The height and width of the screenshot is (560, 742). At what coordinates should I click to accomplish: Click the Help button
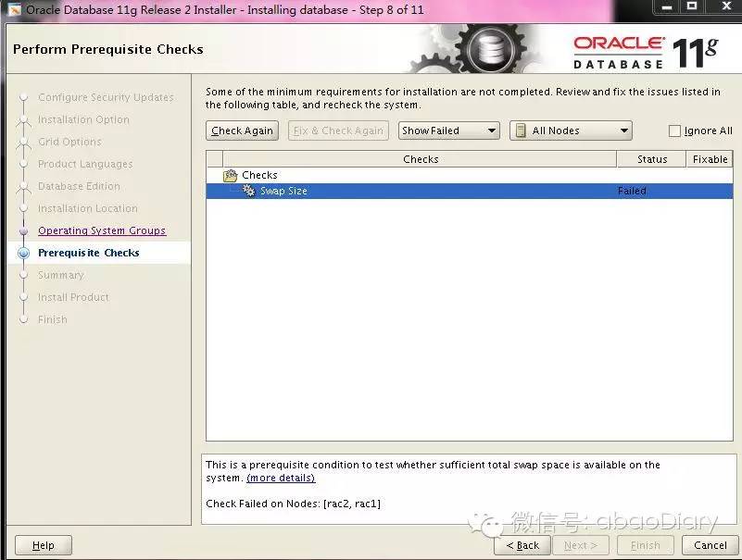click(43, 545)
